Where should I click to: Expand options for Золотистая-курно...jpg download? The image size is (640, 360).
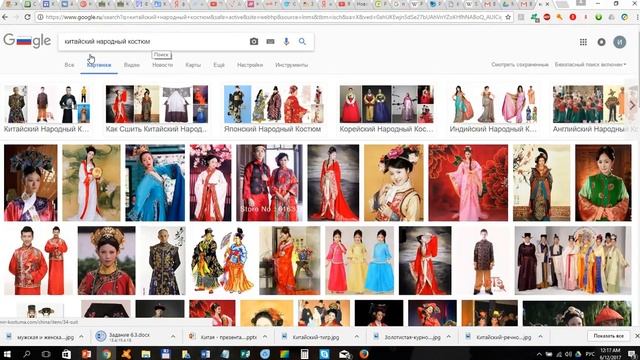point(449,337)
